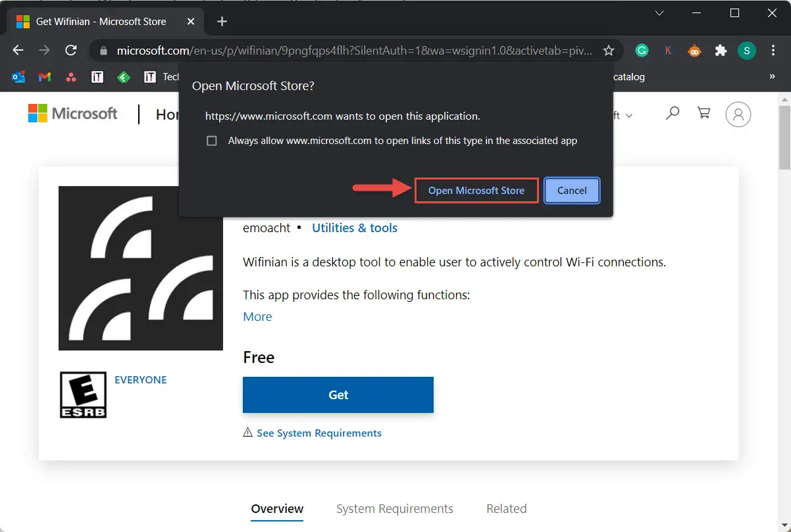Viewport: 791px width, 532px height.
Task: Go back using the browser back arrow
Action: coord(18,51)
